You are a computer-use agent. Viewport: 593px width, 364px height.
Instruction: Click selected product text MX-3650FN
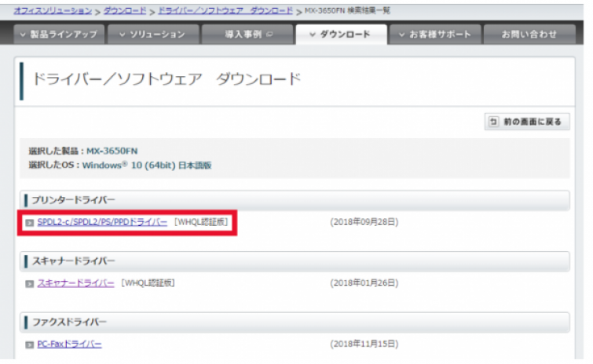[x=112, y=151]
